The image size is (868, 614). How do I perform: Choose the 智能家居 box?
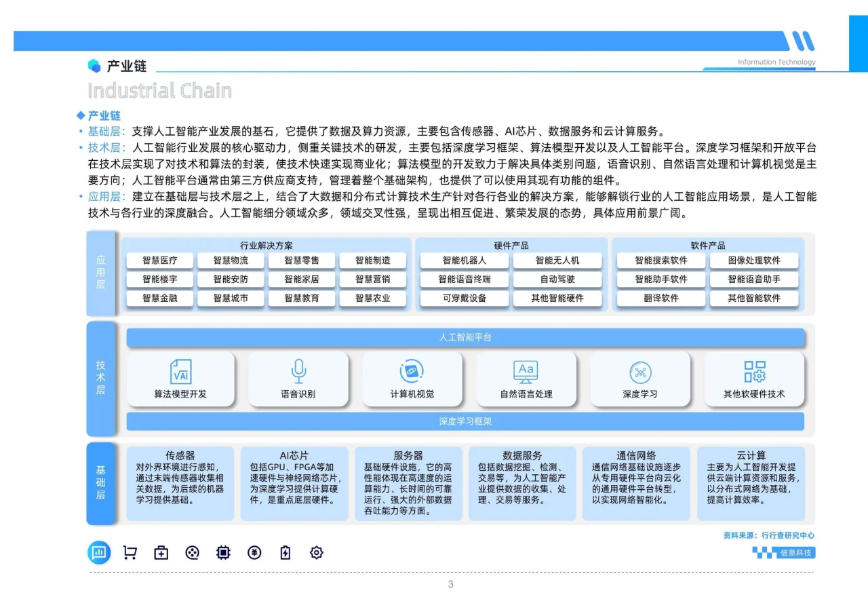pyautogui.click(x=302, y=280)
